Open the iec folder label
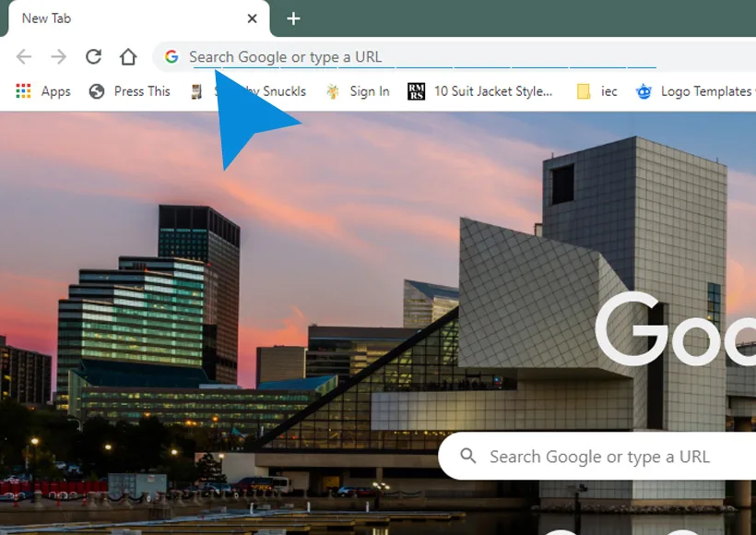 (x=608, y=91)
